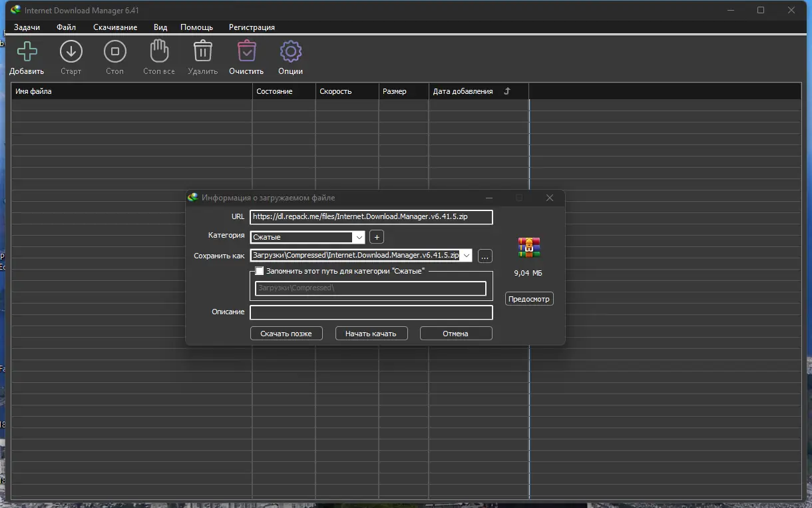
Task: Open Опции via the gear icon
Action: point(290,51)
